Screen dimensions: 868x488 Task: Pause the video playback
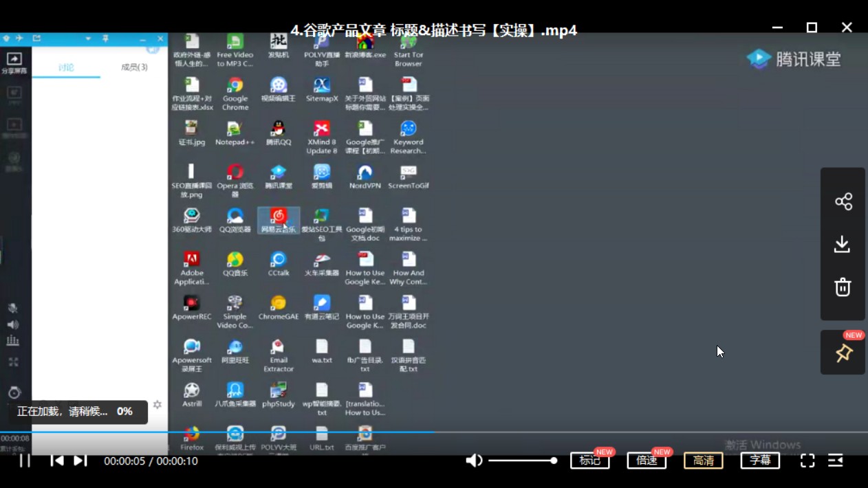click(25, 461)
